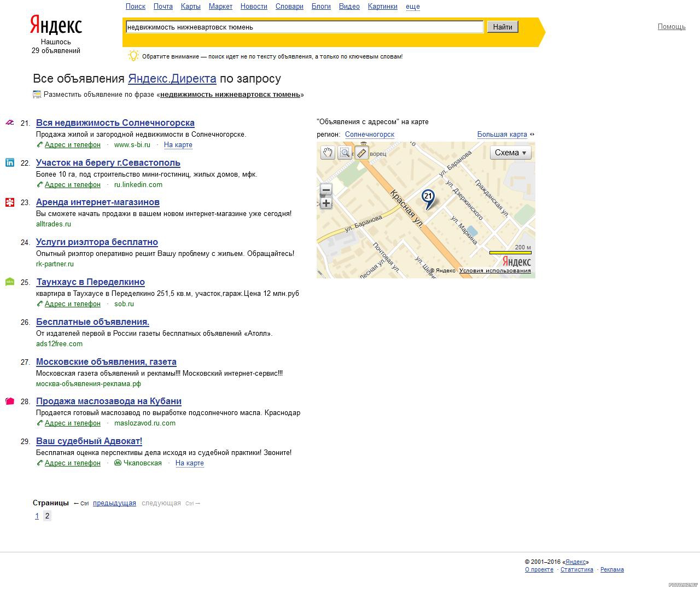Open Вся недвижимость Солнечногорска result
The height and width of the screenshot is (589, 700).
(115, 123)
